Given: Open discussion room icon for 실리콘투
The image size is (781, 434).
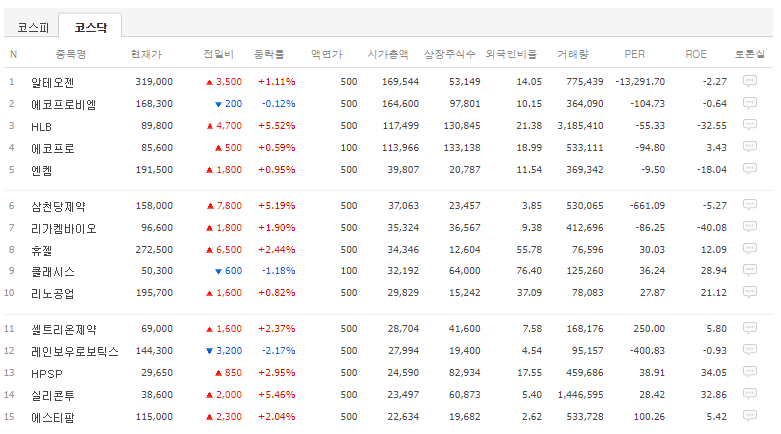Looking at the screenshot, I should point(750,394).
